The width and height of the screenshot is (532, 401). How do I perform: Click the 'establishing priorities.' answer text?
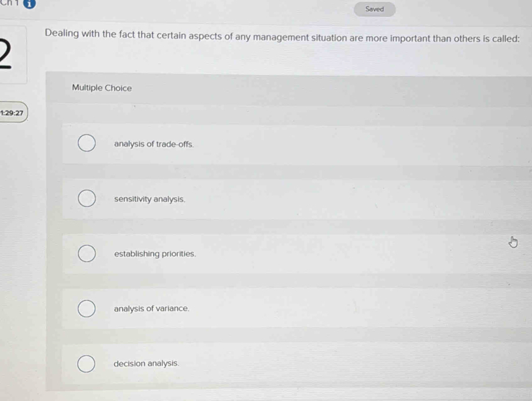click(155, 254)
